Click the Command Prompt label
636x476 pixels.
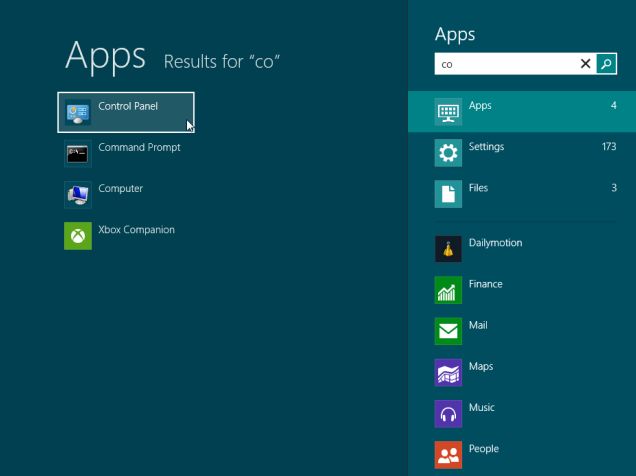tap(139, 148)
